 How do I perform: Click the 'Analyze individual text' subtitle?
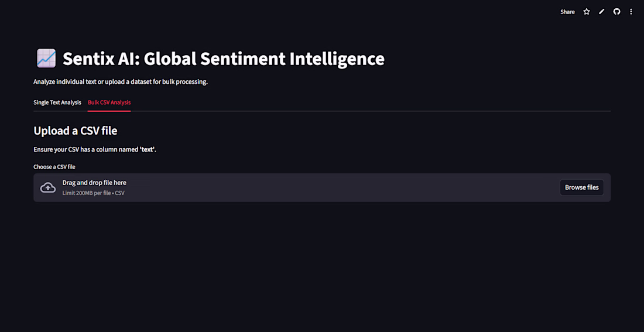[121, 82]
